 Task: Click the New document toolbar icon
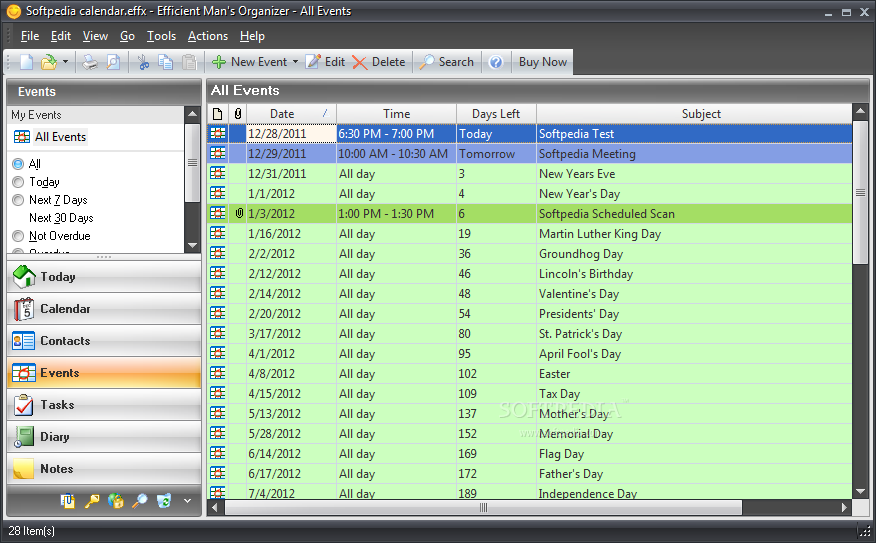(x=26, y=62)
